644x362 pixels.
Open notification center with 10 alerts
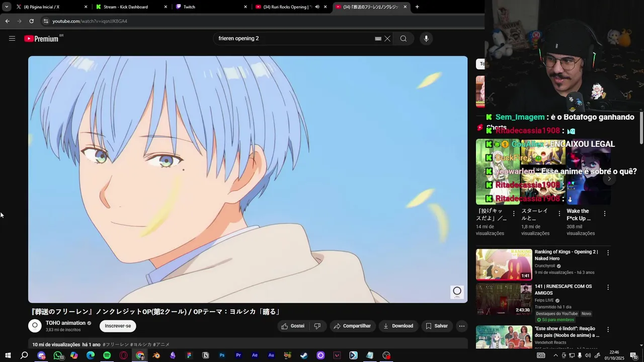633,355
